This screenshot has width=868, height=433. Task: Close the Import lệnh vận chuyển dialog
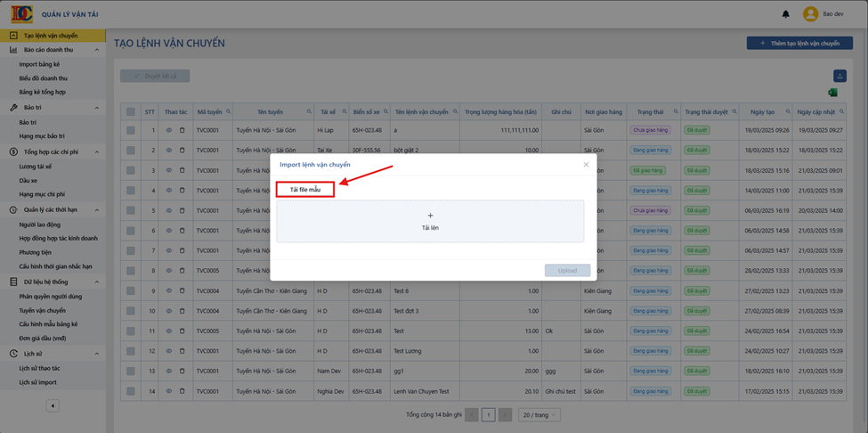586,165
